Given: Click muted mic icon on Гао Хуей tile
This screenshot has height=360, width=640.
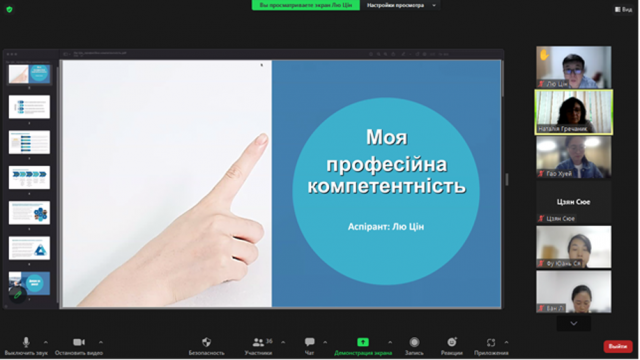Looking at the screenshot, I should click(541, 173).
